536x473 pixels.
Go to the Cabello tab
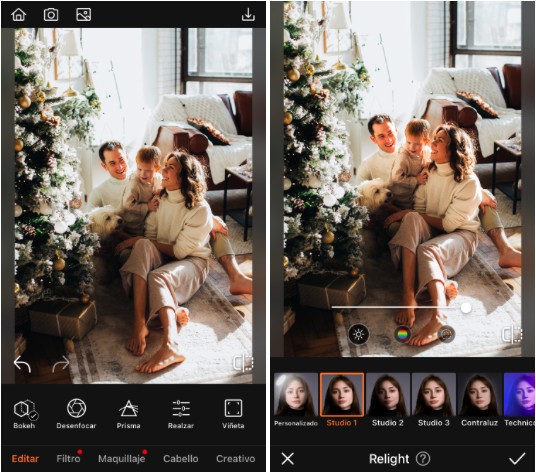click(x=180, y=459)
